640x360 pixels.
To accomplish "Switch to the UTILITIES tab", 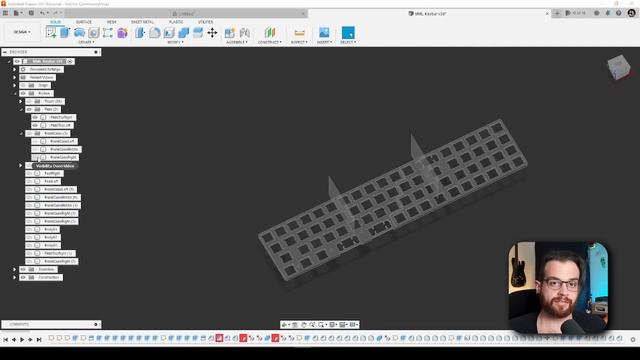I will [x=205, y=22].
